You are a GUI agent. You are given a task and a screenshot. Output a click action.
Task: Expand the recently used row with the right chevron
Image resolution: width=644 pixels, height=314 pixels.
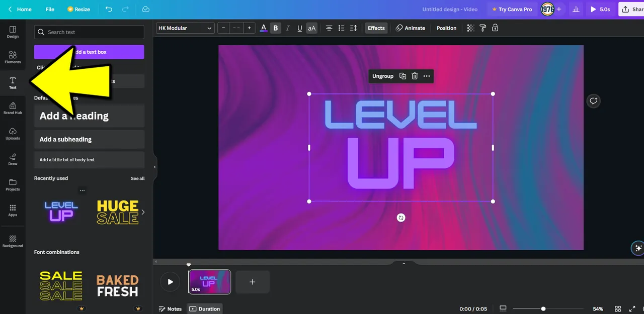143,212
